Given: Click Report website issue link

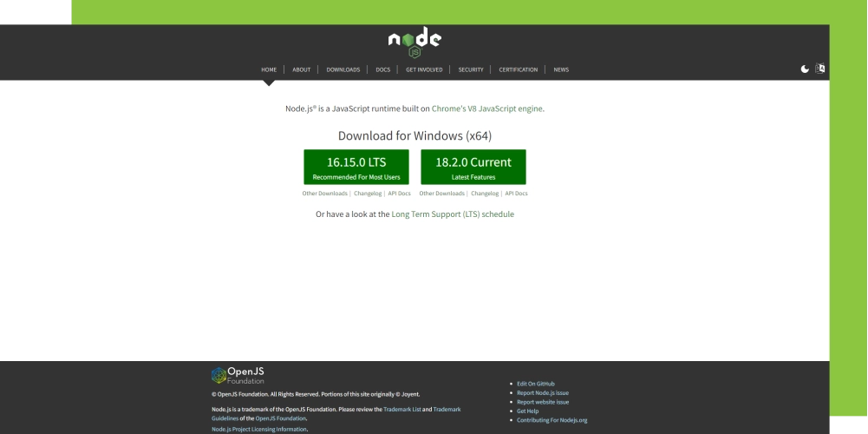Looking at the screenshot, I should click(x=543, y=402).
